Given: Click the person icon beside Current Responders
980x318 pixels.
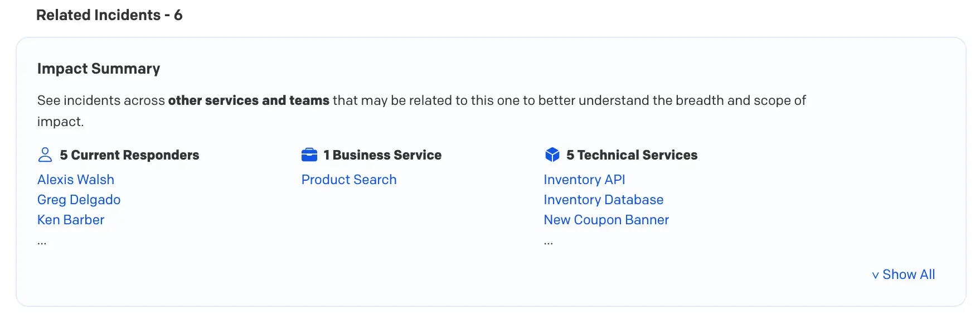Looking at the screenshot, I should coord(45,155).
